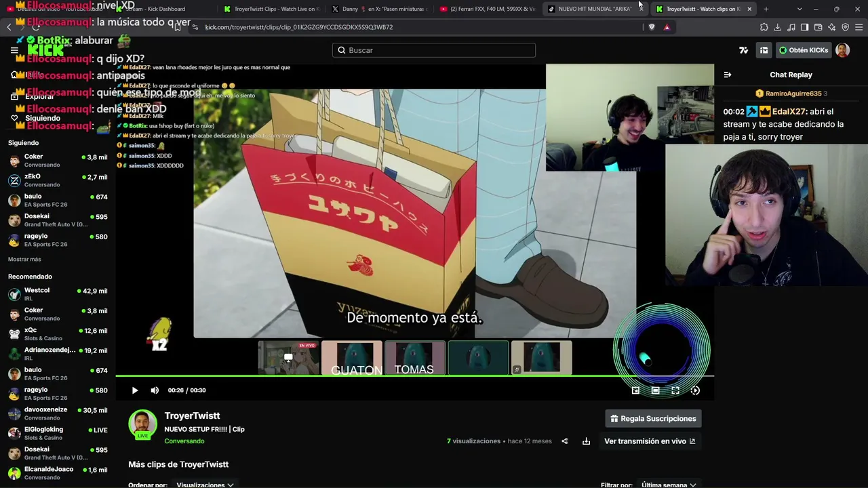Open Brave Rewards triangle icon

pos(667,27)
